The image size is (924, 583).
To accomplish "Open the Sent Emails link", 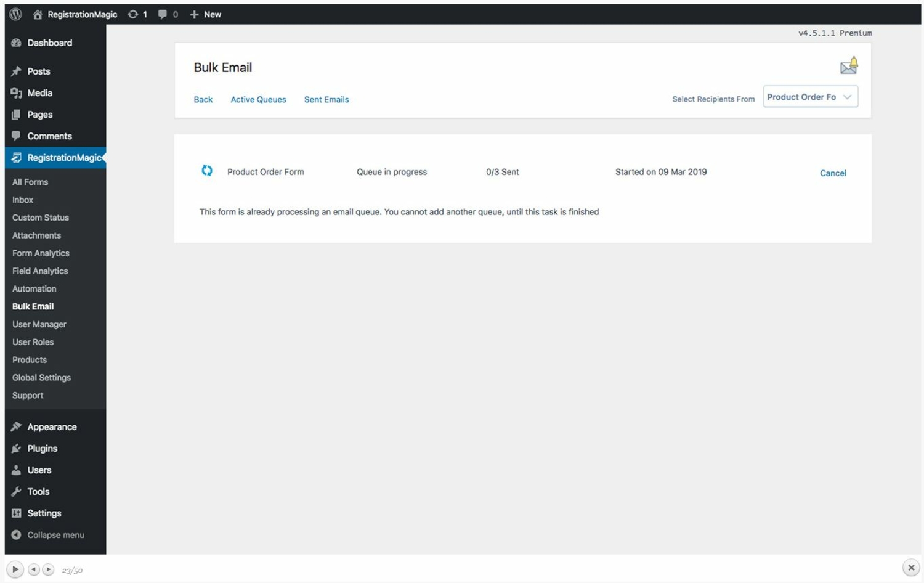I will pyautogui.click(x=326, y=99).
